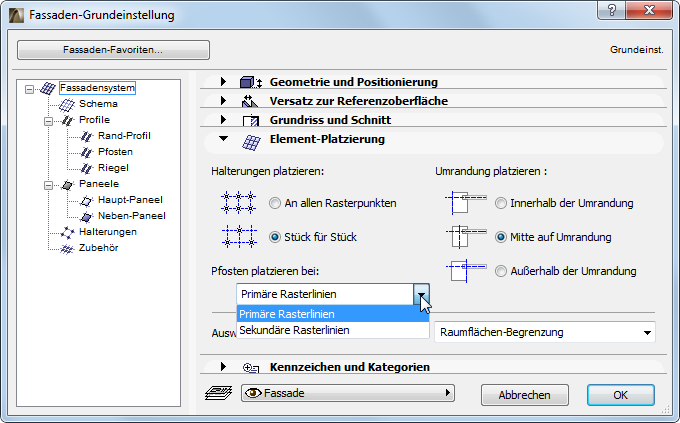Click Element-Platzierung grid icon
680x423 pixels.
[x=251, y=143]
